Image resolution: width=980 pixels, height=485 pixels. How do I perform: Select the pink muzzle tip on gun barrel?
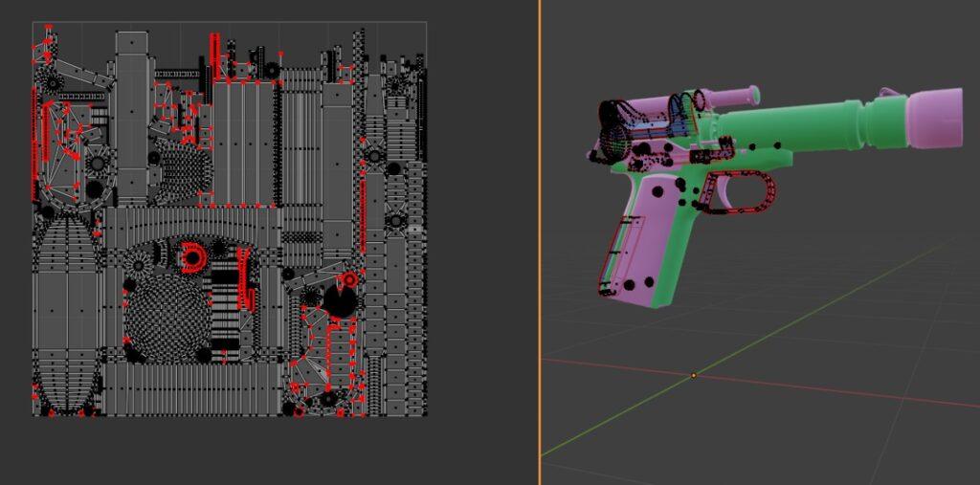934,118
